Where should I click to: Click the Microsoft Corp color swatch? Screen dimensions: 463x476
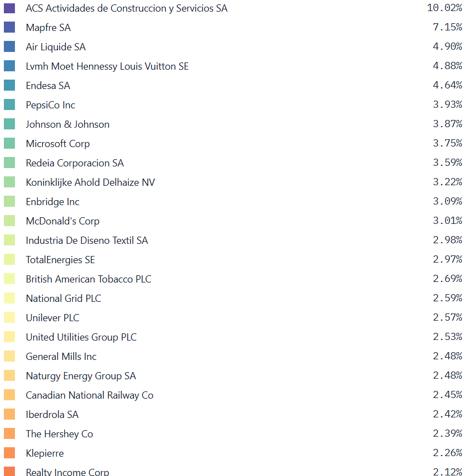click(9, 144)
